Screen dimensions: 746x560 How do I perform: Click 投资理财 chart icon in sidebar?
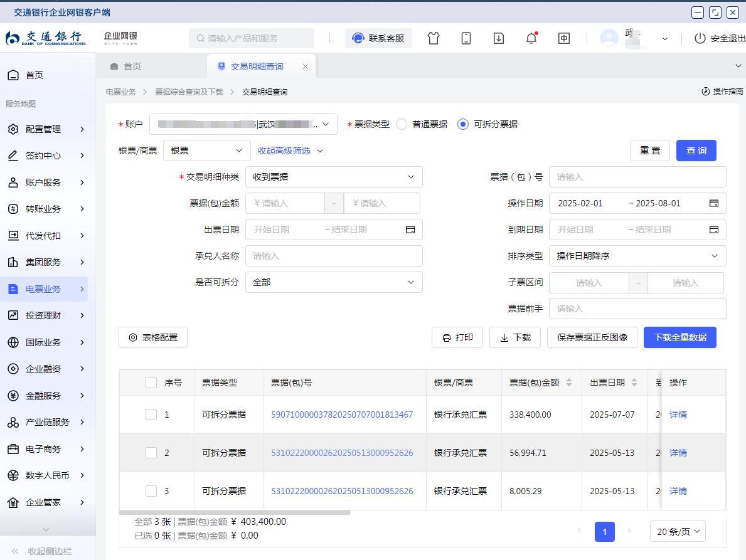[13, 315]
